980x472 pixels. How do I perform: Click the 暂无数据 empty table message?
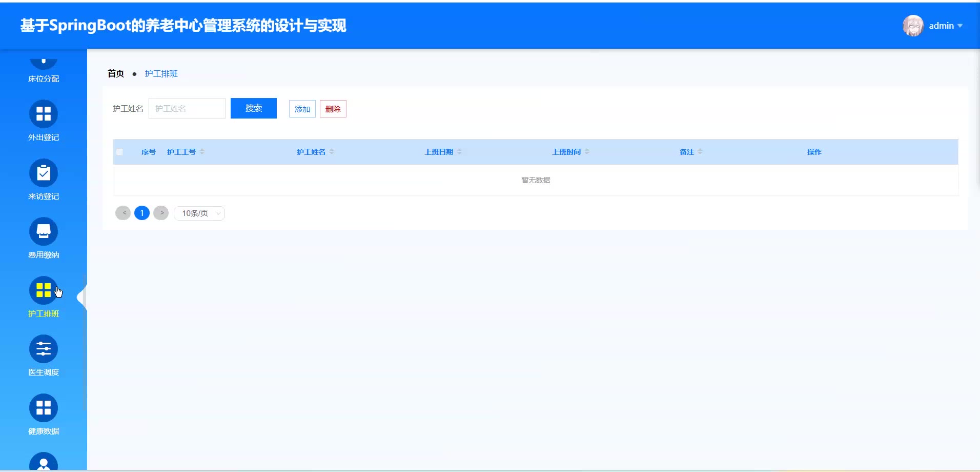(536, 180)
